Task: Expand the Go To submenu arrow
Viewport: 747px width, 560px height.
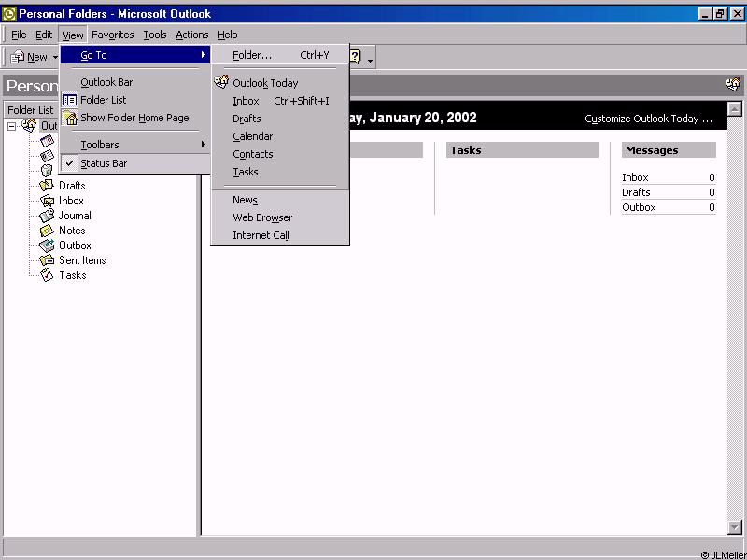Action: [x=204, y=55]
